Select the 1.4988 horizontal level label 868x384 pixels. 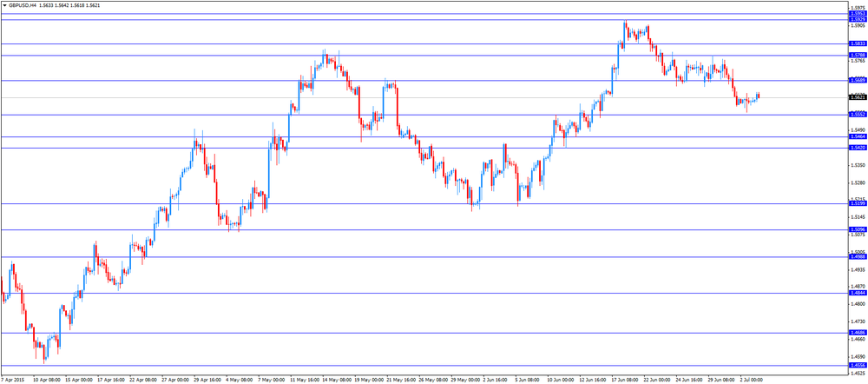tap(858, 256)
